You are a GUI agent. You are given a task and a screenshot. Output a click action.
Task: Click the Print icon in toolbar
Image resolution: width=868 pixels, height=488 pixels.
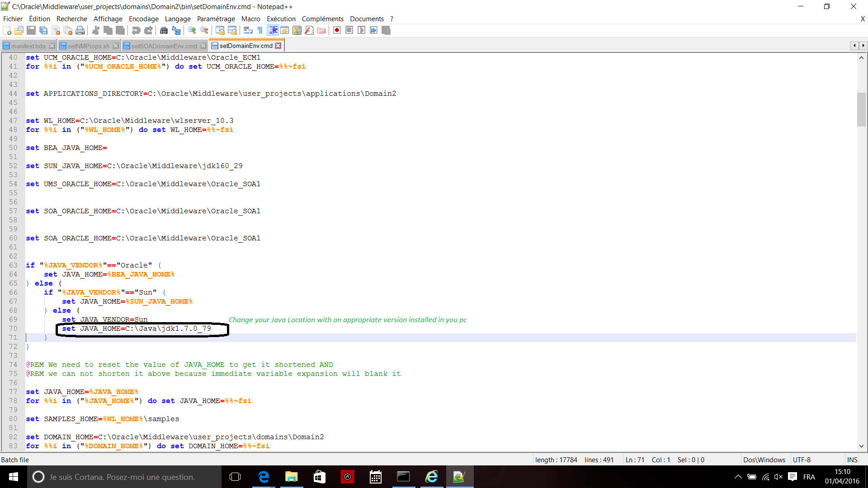pyautogui.click(x=80, y=30)
